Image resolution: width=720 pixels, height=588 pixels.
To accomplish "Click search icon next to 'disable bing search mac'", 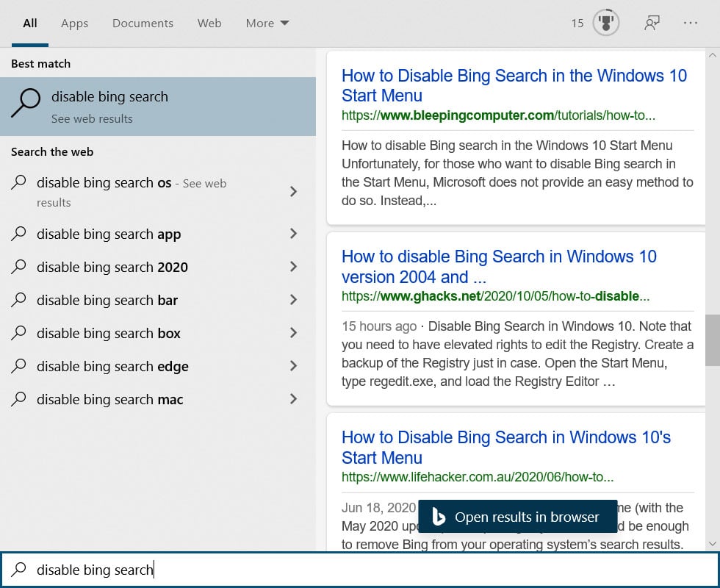I will point(20,399).
